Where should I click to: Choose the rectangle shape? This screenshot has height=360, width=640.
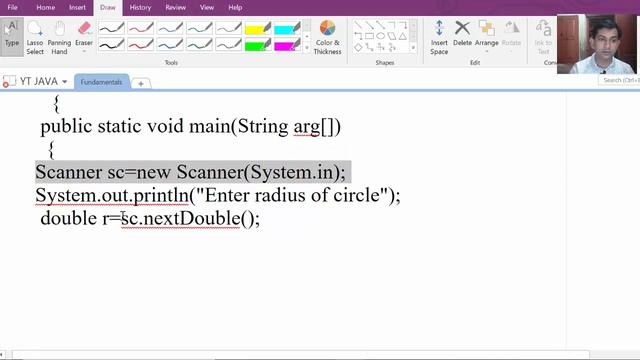tap(369, 36)
